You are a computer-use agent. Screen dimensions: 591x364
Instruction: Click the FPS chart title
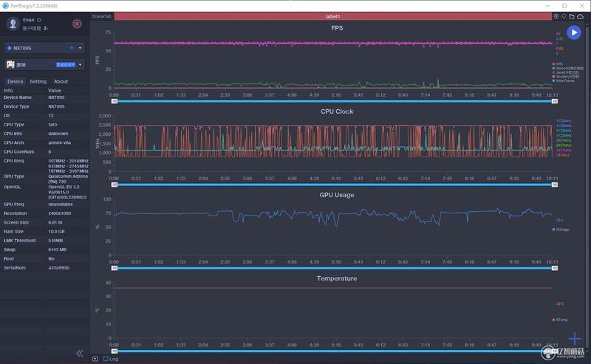(x=337, y=28)
